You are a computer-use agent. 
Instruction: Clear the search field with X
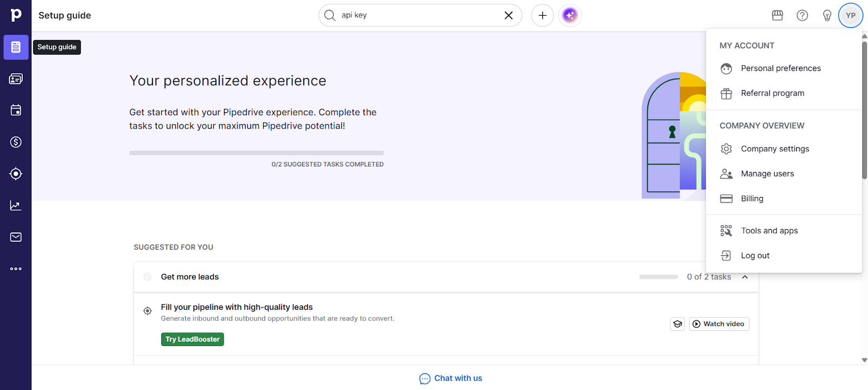coord(508,15)
